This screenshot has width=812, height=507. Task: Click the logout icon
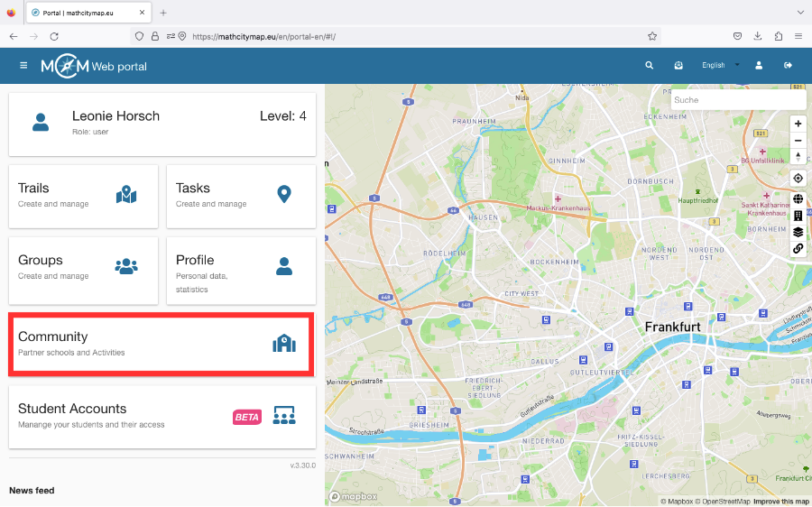(x=788, y=66)
